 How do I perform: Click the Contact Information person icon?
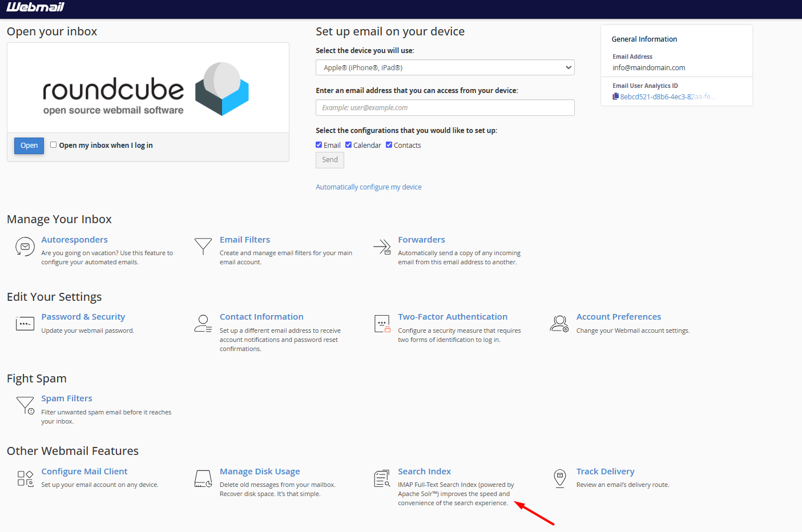(203, 324)
